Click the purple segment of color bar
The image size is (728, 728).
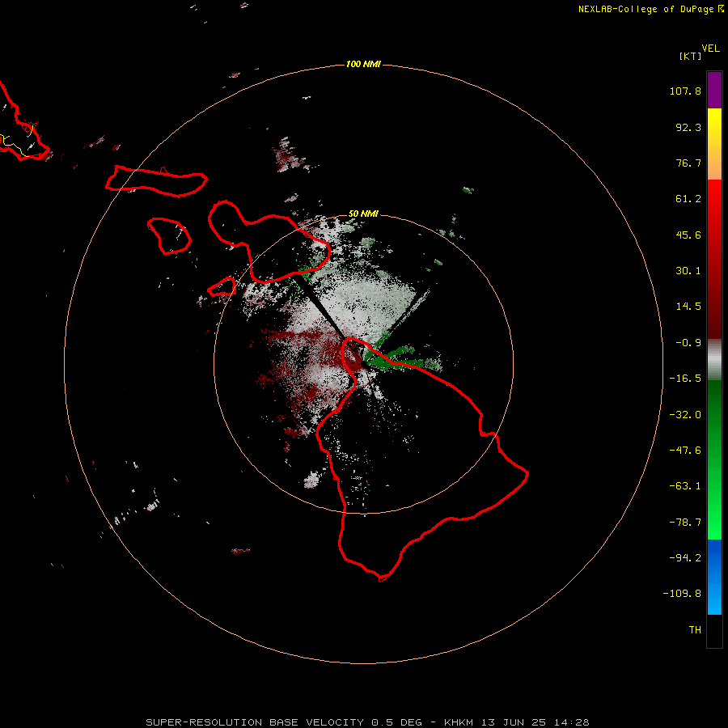714,90
